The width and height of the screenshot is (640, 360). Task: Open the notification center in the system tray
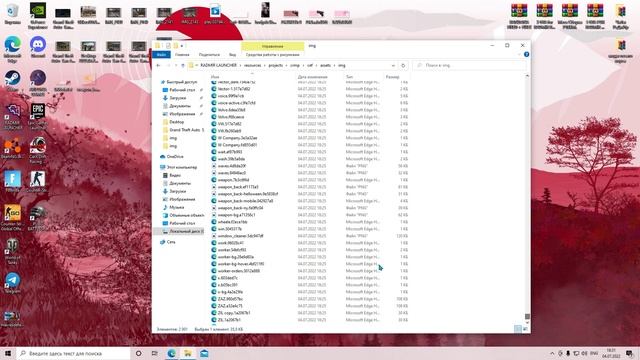pyautogui.click(x=629, y=353)
